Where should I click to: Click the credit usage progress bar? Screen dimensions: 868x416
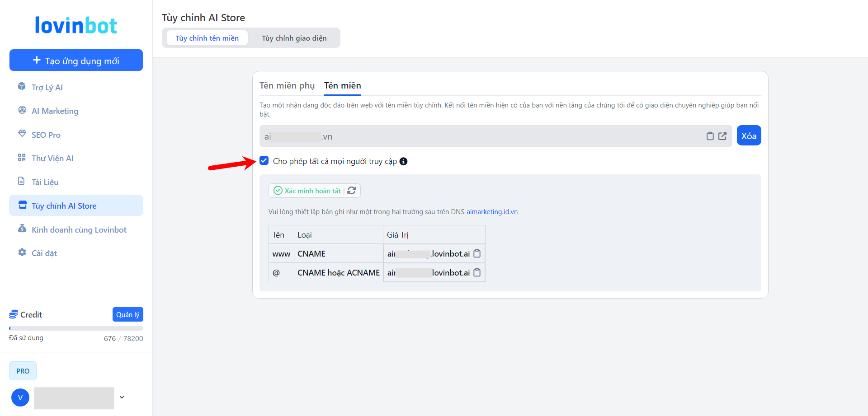[76, 328]
